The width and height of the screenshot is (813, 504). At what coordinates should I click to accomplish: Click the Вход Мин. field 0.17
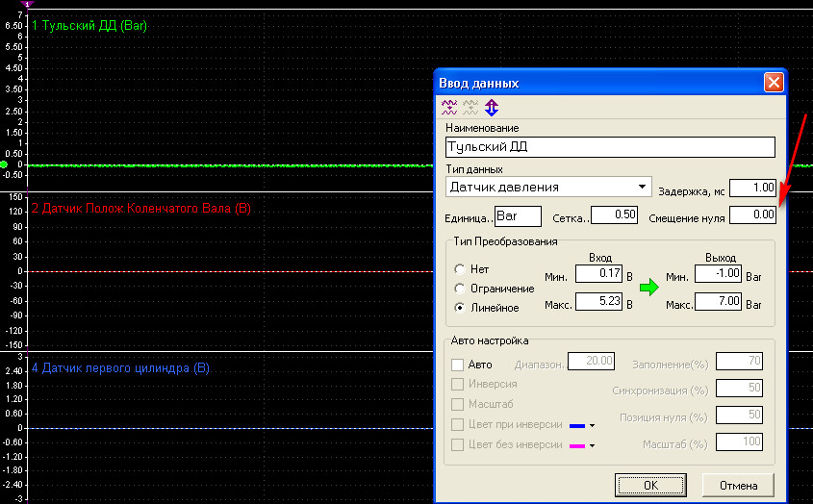598,273
